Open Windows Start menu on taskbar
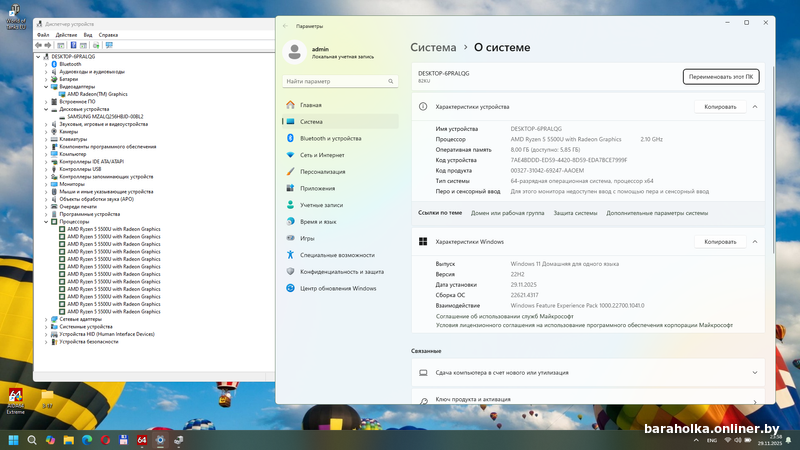This screenshot has height=450, width=800. 14,440
